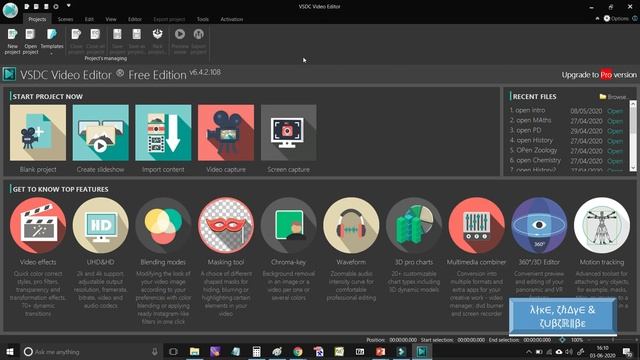Switch to the Edit ribbon tab
Screen dimensions: 640x360
(89, 19)
